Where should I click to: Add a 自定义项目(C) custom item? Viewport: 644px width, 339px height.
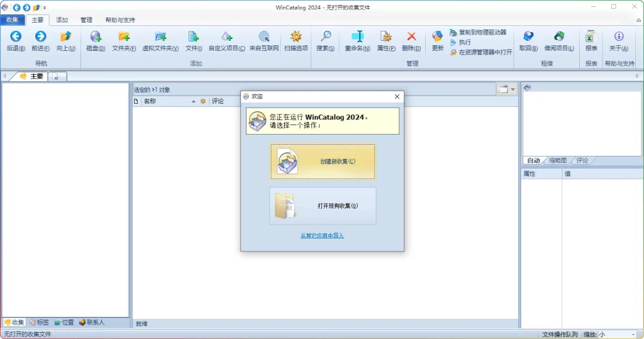[226, 41]
